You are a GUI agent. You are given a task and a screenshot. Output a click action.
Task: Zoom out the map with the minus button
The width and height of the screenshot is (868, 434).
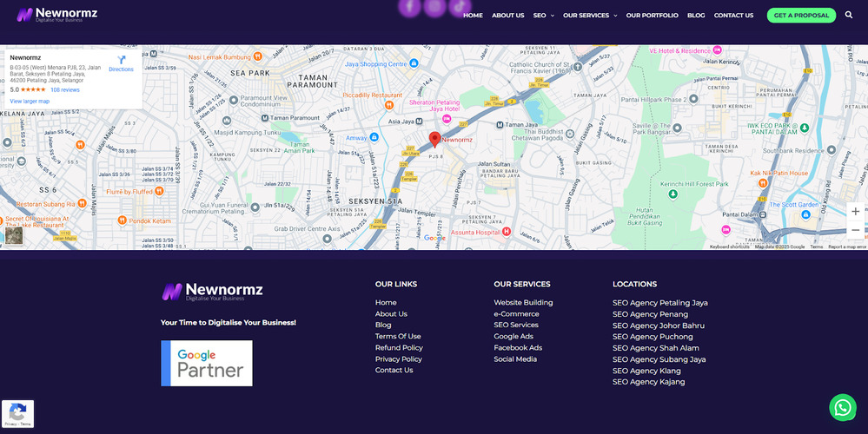point(855,230)
